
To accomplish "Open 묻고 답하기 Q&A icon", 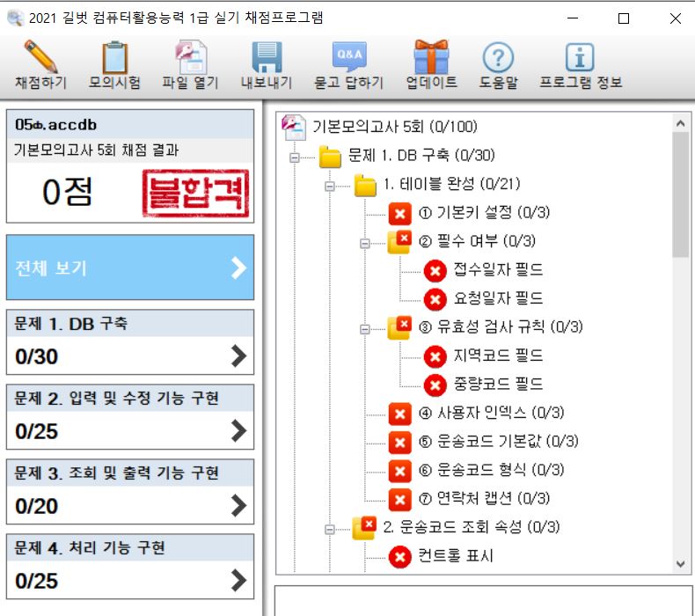I will (x=348, y=58).
